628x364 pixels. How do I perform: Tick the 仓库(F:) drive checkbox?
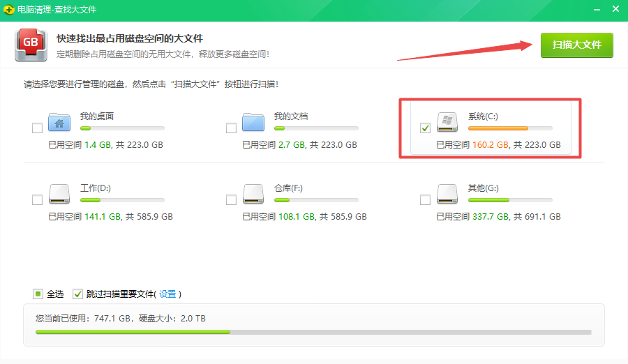coord(232,200)
